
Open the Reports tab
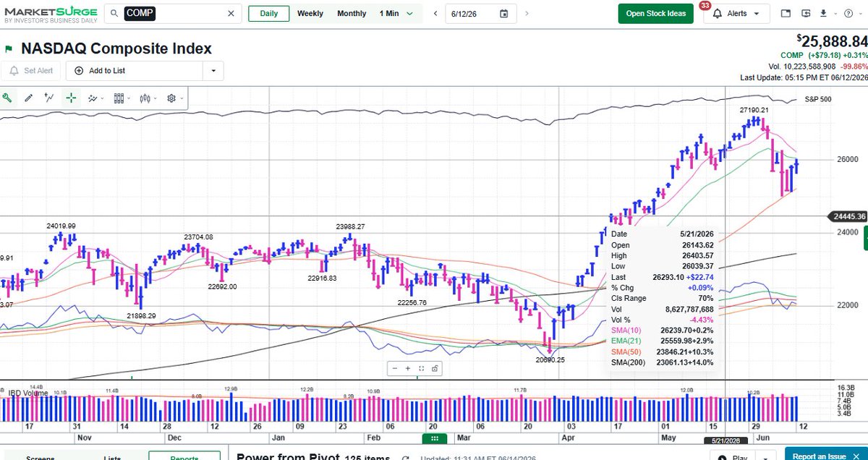click(184, 456)
